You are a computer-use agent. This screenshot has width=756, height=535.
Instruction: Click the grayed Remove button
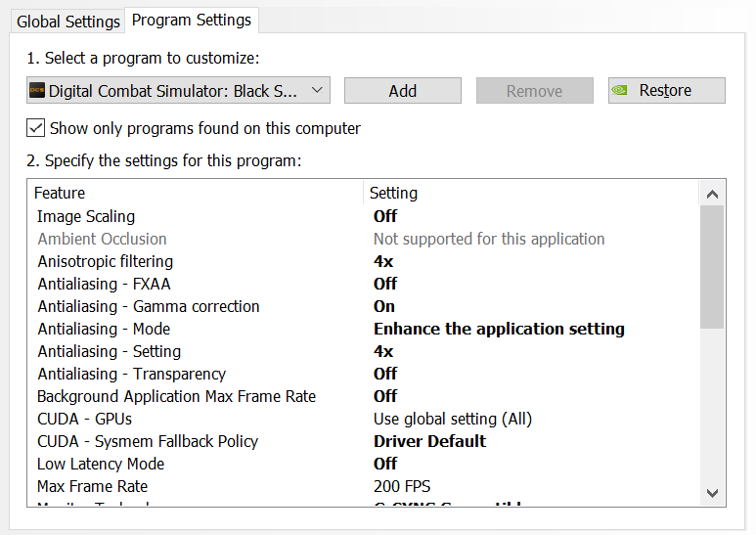pyautogui.click(x=535, y=91)
